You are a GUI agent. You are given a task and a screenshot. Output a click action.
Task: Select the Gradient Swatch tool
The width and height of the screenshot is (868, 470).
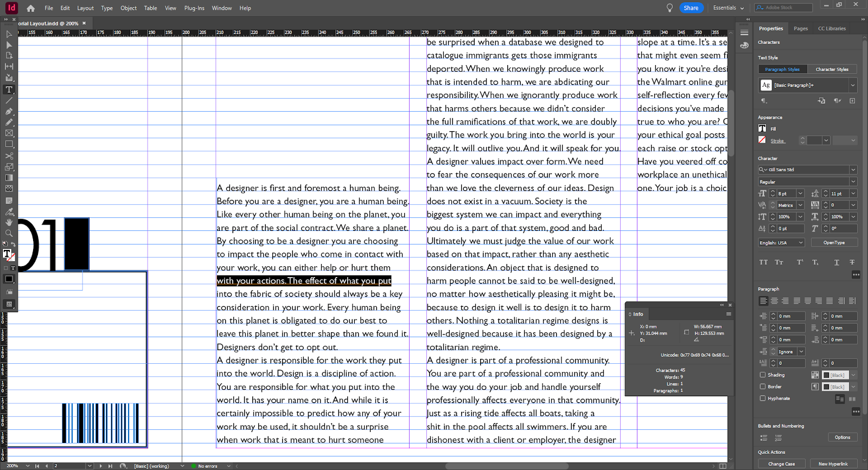point(9,178)
